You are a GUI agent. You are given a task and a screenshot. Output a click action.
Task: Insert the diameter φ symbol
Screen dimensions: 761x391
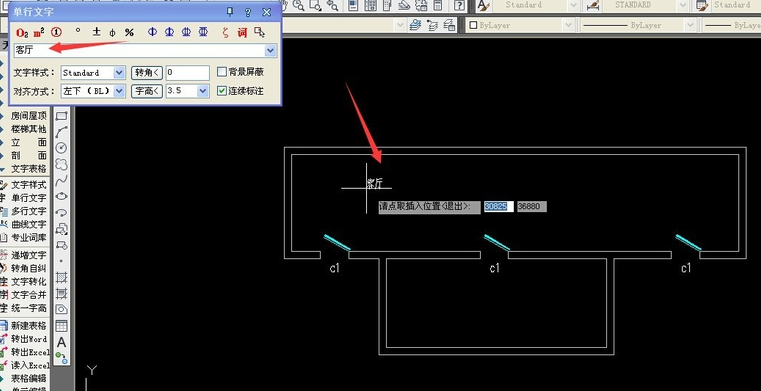(112, 33)
